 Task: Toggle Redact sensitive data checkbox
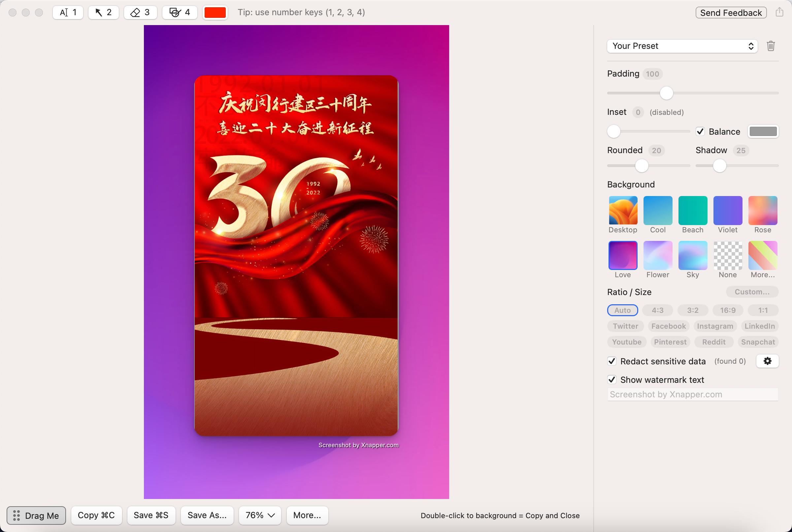pos(612,361)
